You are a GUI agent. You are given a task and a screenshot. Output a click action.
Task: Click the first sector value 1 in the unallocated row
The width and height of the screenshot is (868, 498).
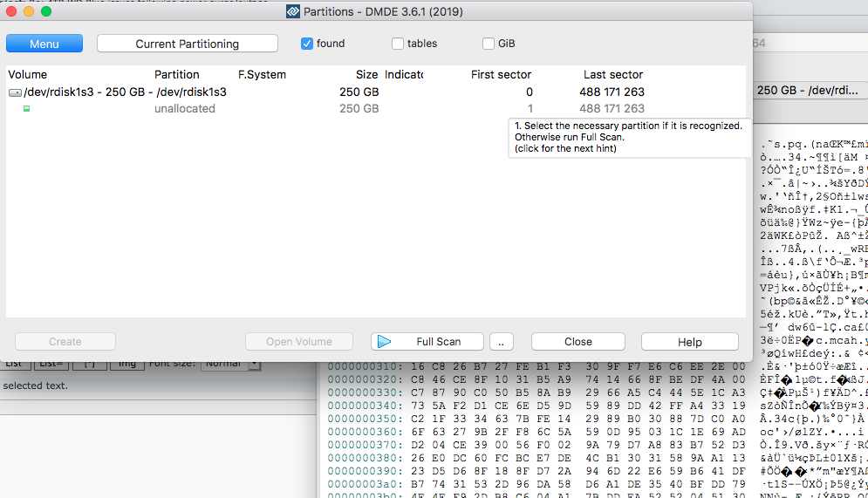click(530, 108)
